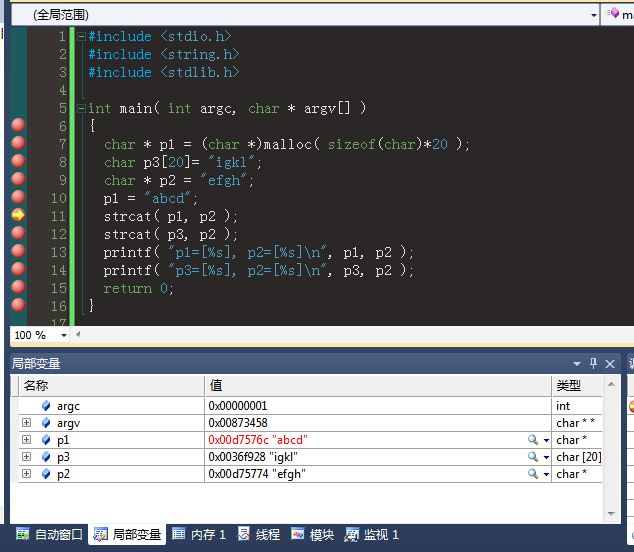Open visualizer dropdown arrow for p1
634x552 pixels.
click(x=546, y=440)
